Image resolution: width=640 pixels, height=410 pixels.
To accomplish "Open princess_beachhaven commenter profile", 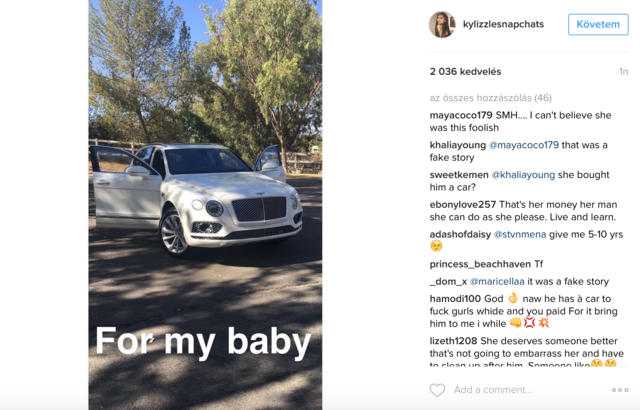I will [x=480, y=264].
